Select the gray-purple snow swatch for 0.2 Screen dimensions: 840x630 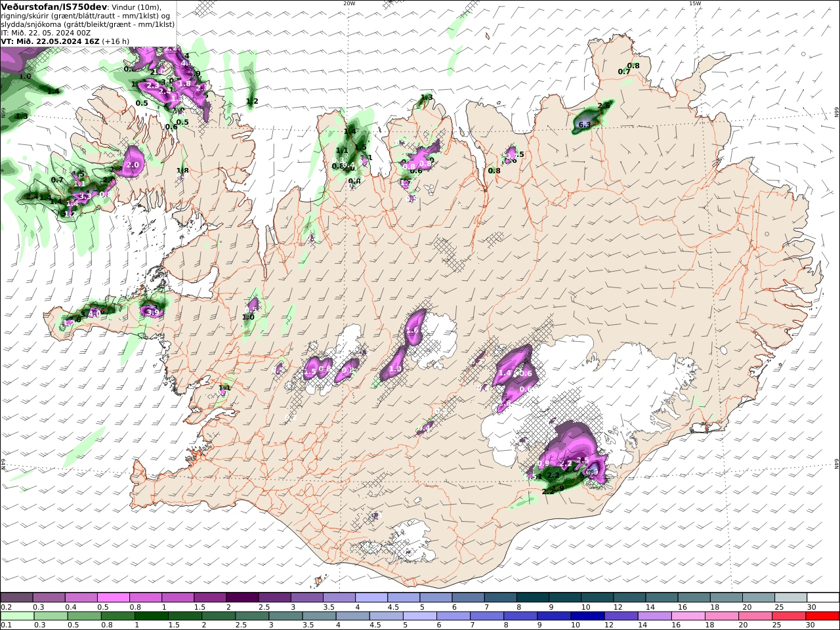17,598
